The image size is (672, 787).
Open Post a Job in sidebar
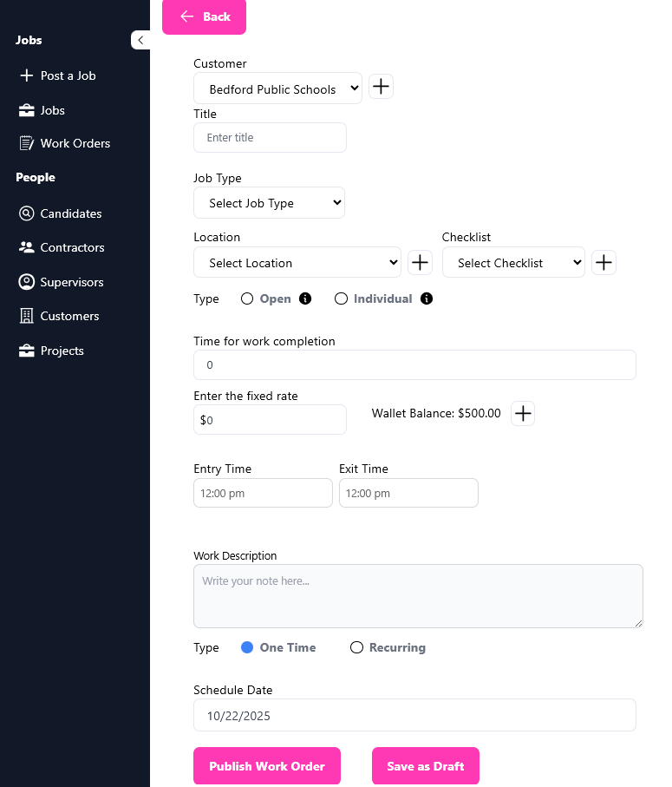click(x=69, y=75)
